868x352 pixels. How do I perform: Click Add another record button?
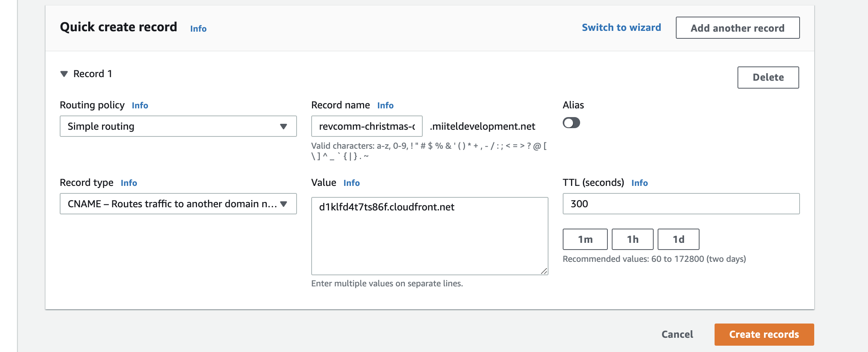coord(738,28)
